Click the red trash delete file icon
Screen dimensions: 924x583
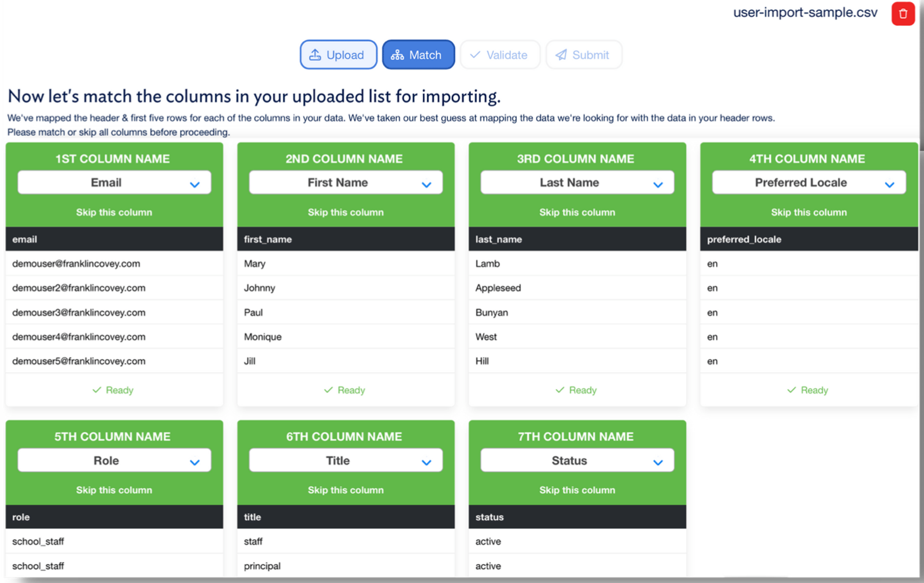[903, 14]
